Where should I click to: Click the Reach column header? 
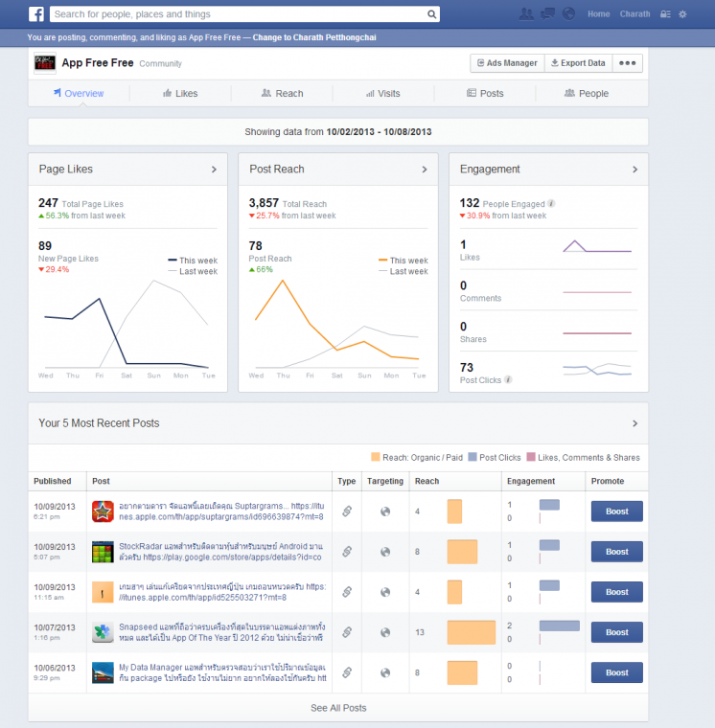point(427,481)
